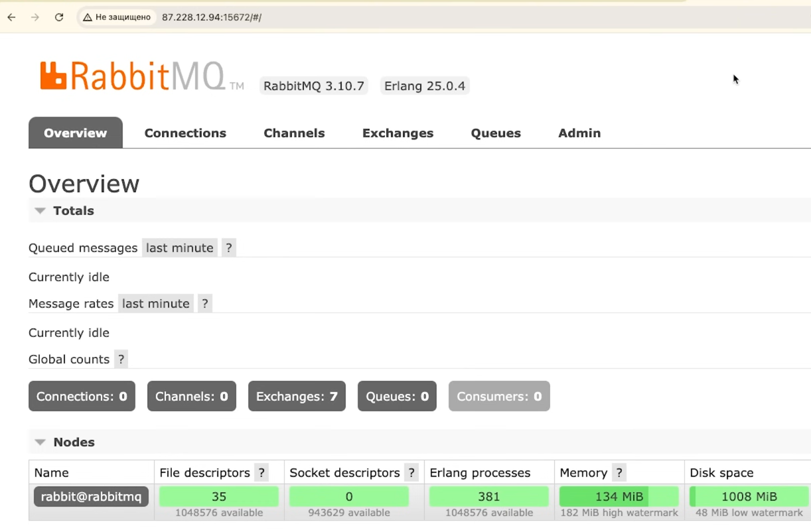
Task: Click the Disk space column header
Action: point(721,472)
